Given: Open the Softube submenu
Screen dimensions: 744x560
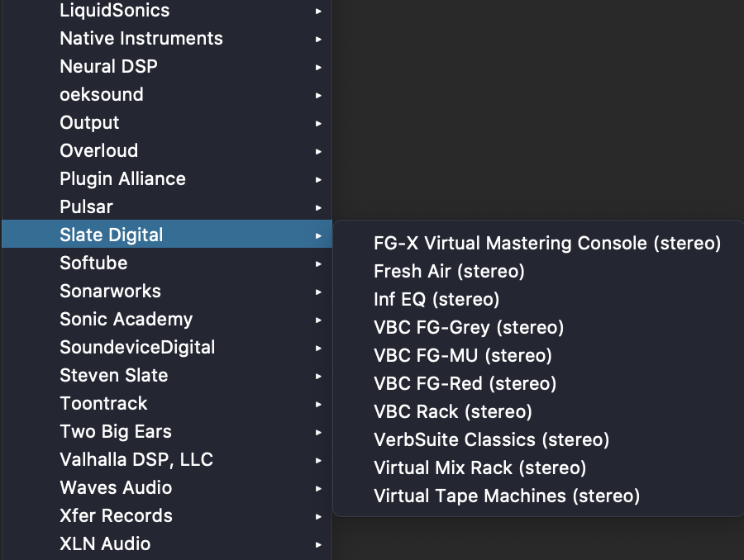Looking at the screenshot, I should pyautogui.click(x=166, y=263).
